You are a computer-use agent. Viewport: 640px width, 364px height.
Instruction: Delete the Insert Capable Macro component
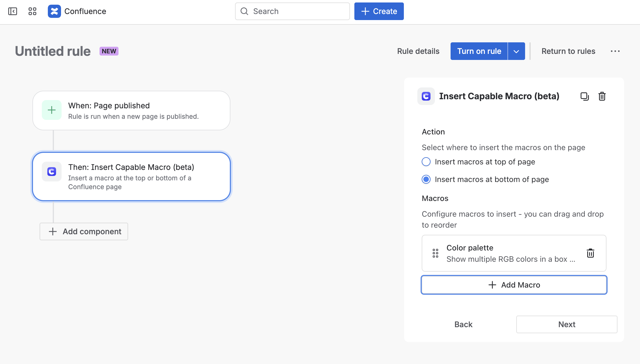tap(602, 96)
